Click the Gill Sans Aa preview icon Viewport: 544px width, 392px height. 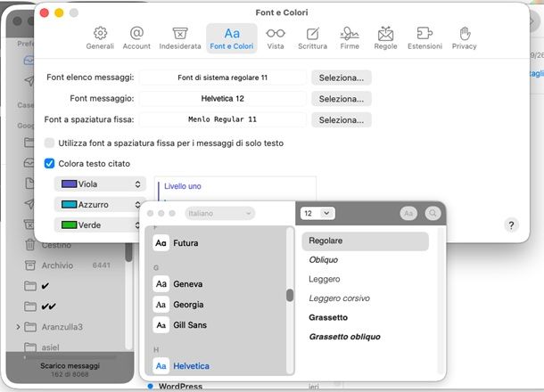[x=161, y=325]
